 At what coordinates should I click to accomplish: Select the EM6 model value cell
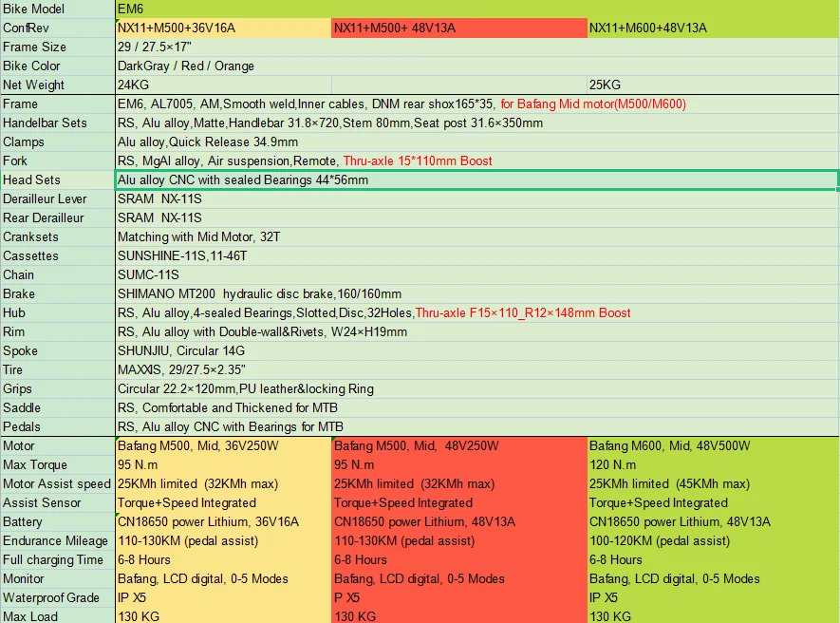coord(477,9)
